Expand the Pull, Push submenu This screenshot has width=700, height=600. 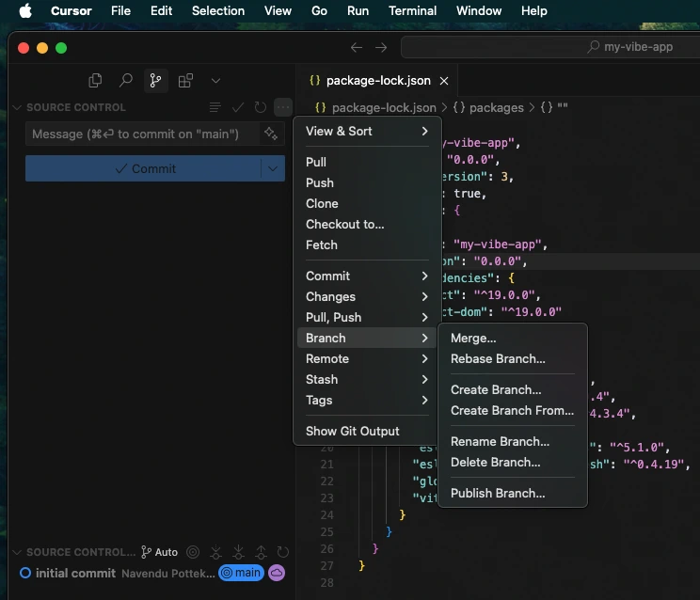tap(367, 317)
